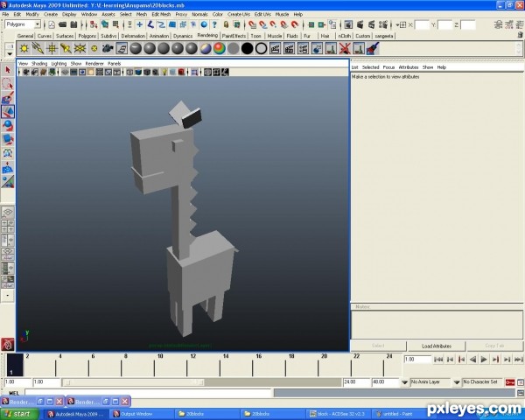This screenshot has height=420, width=525.
Task: Click the playback end 24.00 field
Action: point(356,382)
